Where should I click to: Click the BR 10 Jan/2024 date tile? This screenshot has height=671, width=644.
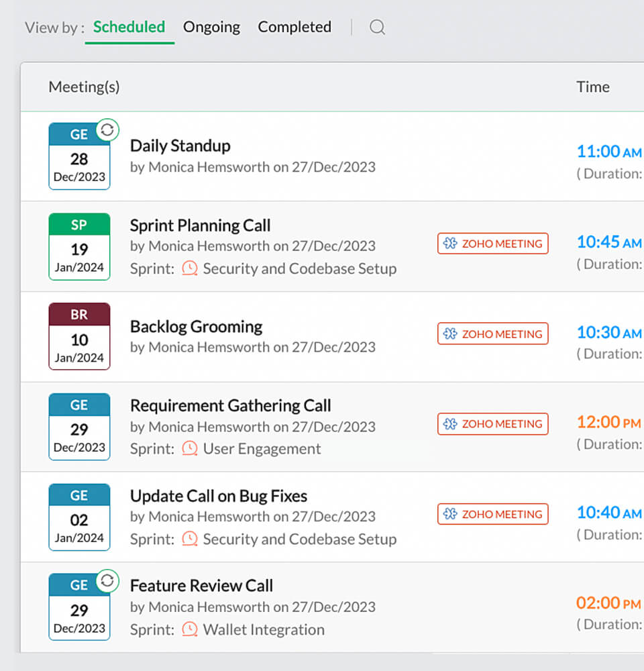(x=79, y=336)
